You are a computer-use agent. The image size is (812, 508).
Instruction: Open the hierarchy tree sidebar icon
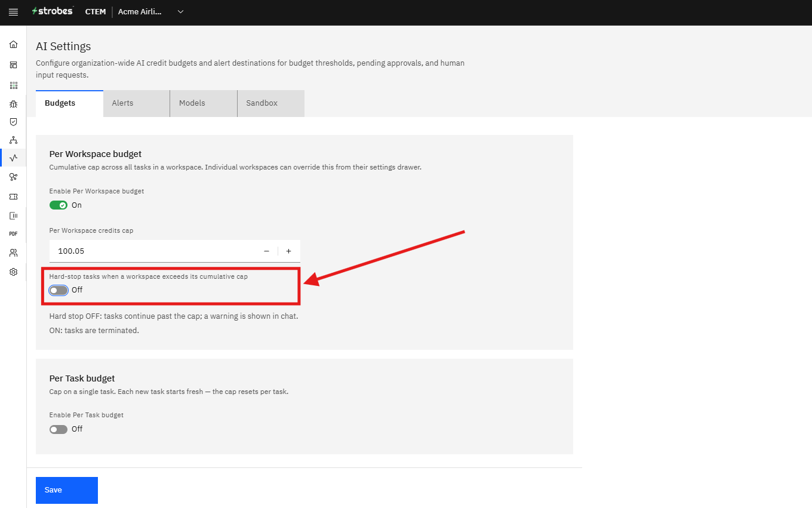[13, 140]
